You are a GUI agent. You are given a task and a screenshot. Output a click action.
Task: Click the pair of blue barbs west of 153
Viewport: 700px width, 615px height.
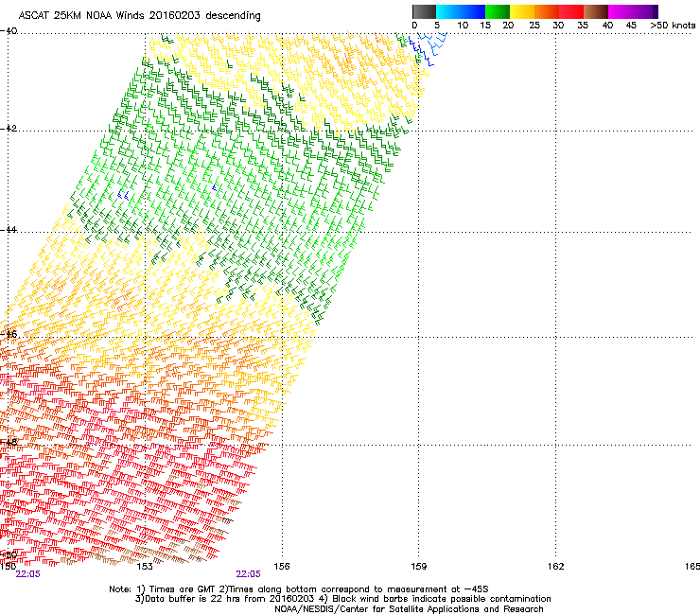point(123,195)
